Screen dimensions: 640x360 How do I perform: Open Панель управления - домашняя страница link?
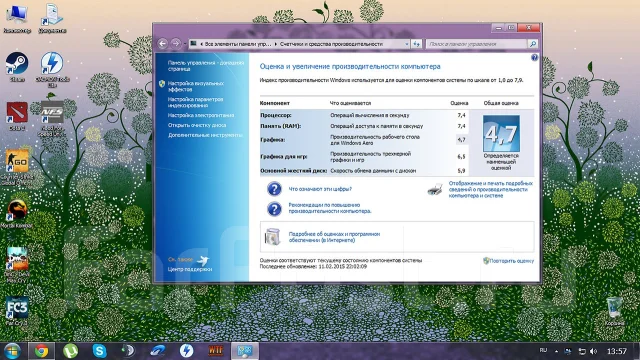pos(206,66)
